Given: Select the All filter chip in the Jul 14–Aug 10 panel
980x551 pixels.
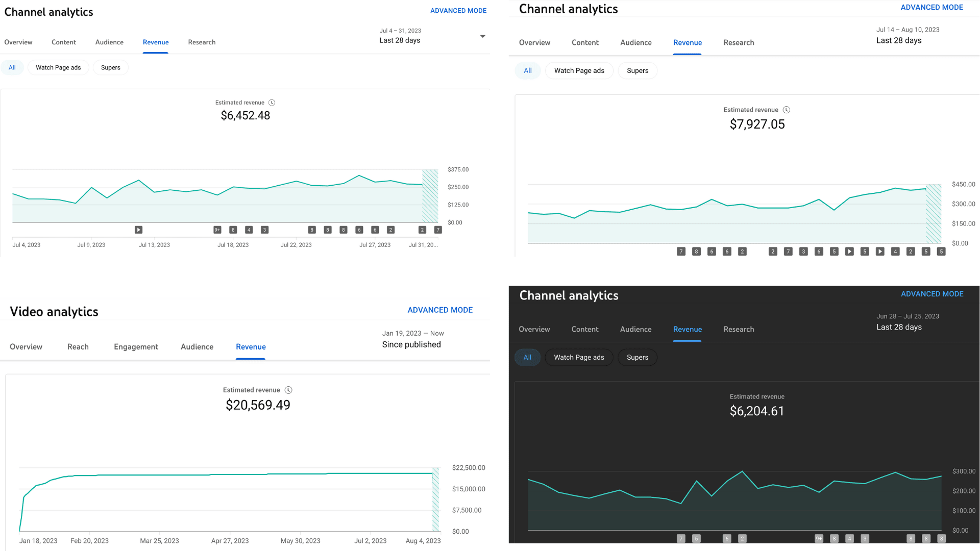Looking at the screenshot, I should pyautogui.click(x=527, y=70).
